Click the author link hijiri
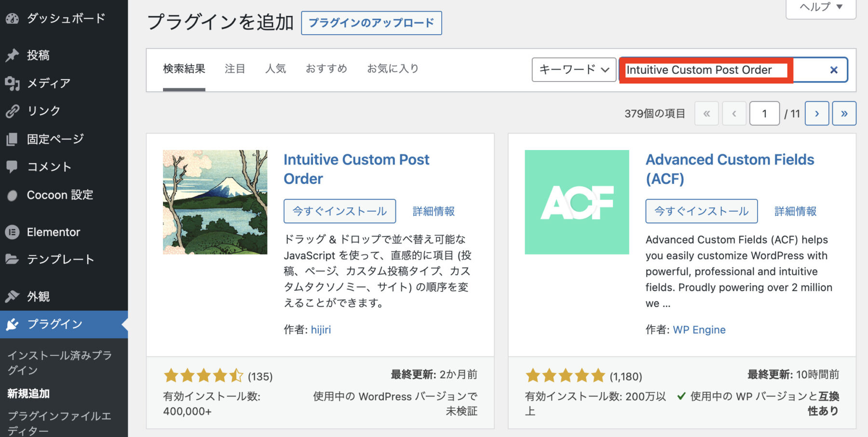868x437 pixels. pos(321,329)
